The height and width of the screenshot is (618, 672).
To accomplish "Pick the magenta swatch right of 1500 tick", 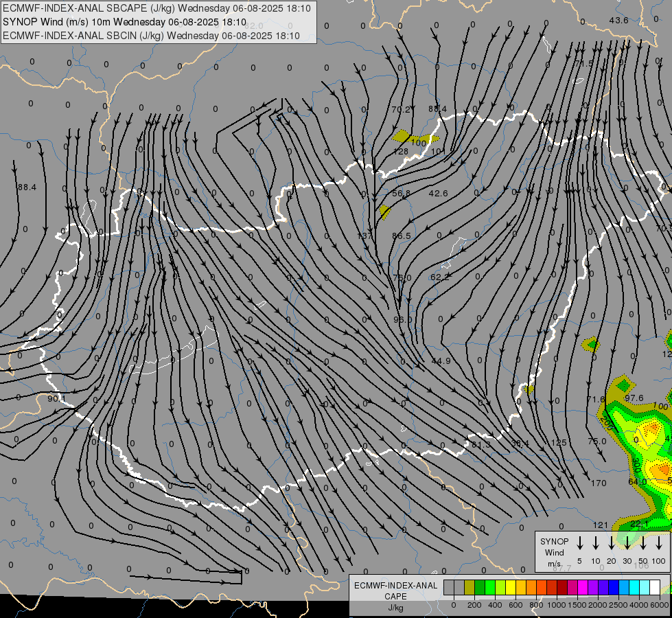I will click(583, 587).
